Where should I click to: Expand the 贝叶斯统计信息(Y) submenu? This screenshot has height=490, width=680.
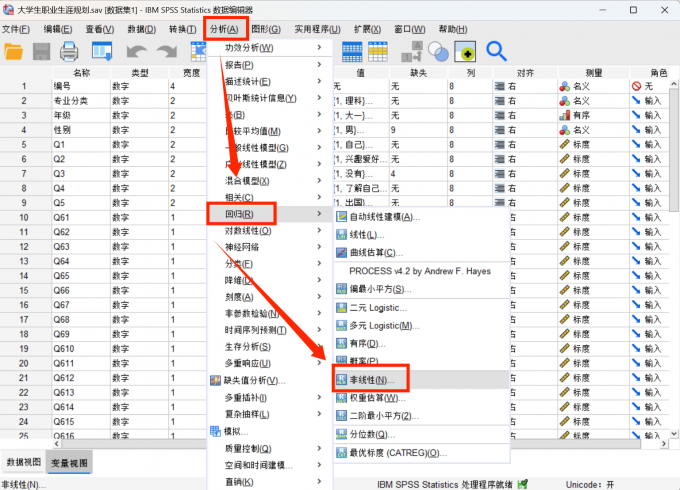(x=319, y=98)
